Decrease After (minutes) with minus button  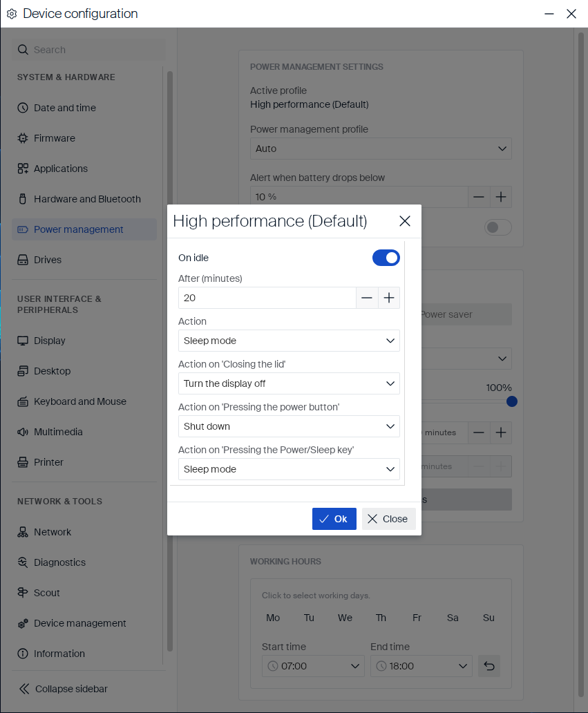(367, 298)
